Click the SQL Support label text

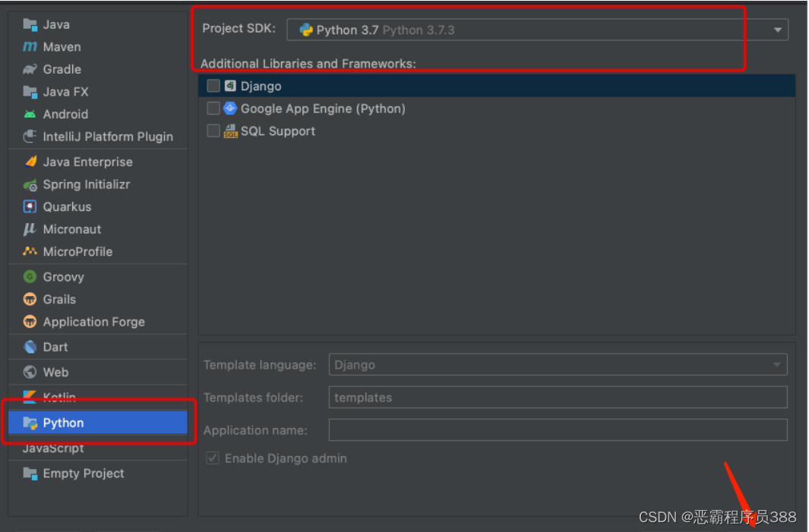point(277,131)
